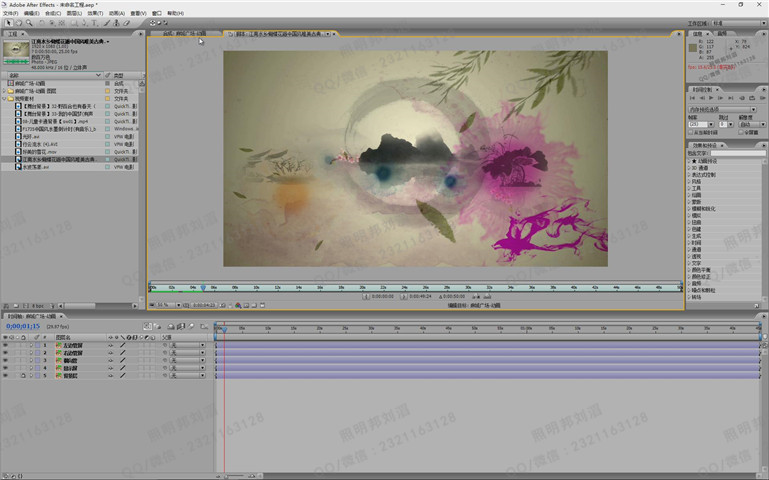Screen dimensions: 769x480
Task: Hide layer 3 with its eye icon
Action: pos(5,360)
